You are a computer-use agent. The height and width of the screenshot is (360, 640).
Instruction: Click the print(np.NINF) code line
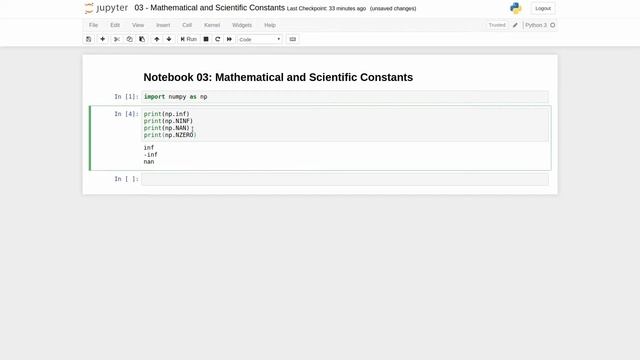168,121
